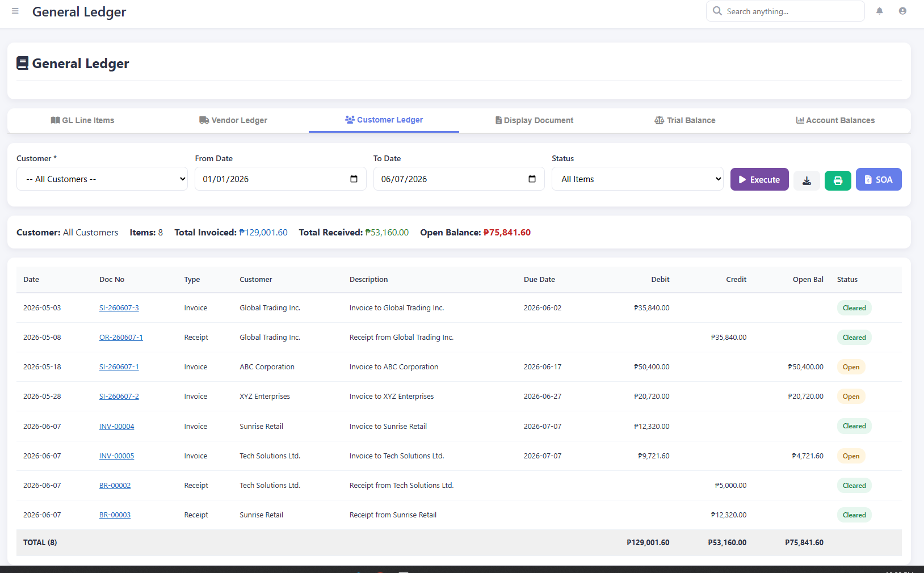This screenshot has width=924, height=573.
Task: Click Cleared badge on INV-00004 row
Action: [854, 426]
